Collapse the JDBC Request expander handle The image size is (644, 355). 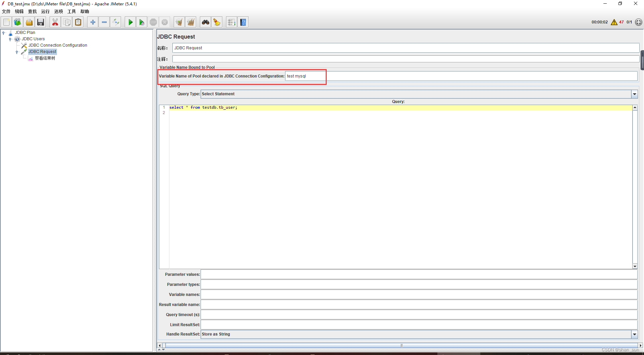click(x=17, y=52)
